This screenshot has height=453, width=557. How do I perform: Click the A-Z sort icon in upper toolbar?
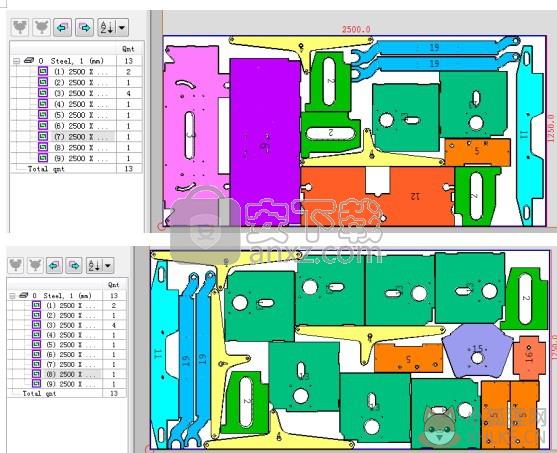point(107,27)
